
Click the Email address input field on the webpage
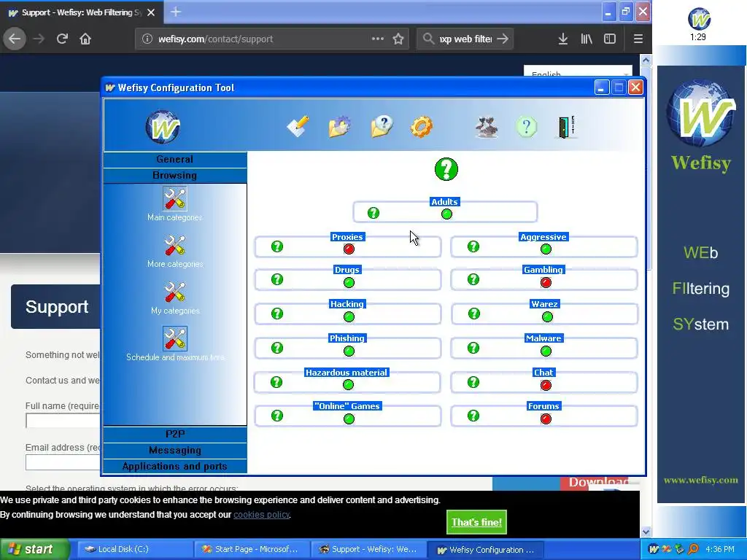click(63, 462)
